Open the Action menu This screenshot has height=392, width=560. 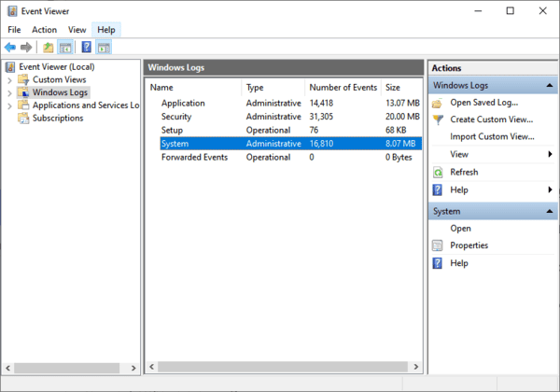(44, 30)
